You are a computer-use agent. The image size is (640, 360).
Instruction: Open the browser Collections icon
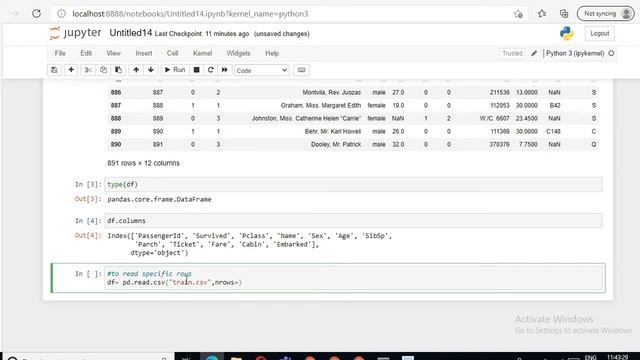[x=564, y=14]
